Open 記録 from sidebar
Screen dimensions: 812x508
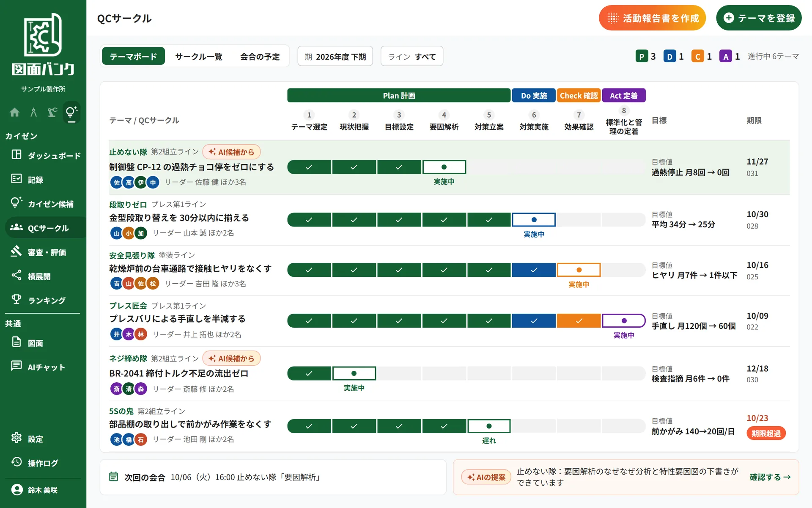pyautogui.click(x=46, y=179)
